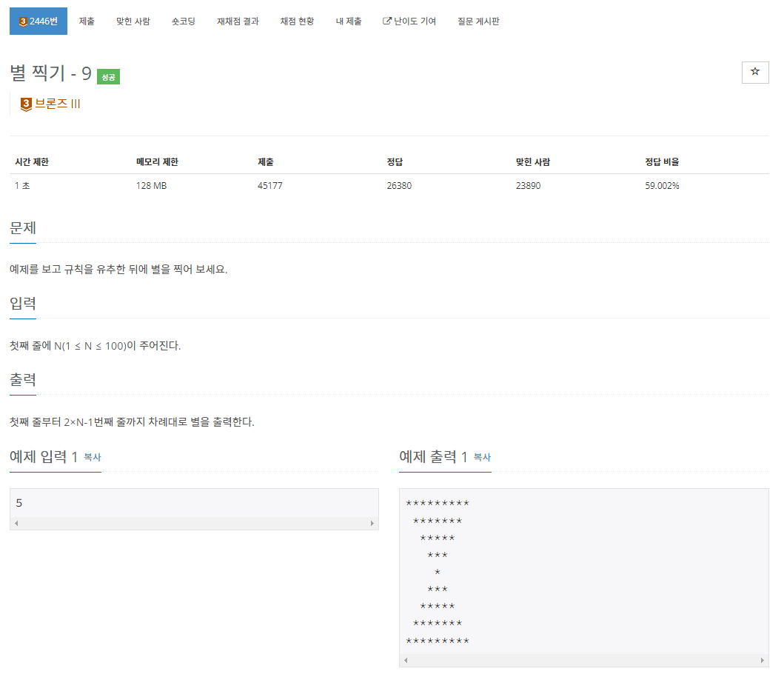784x680 pixels.
Task: Click the 시간 제한 column header
Action: tap(32, 161)
